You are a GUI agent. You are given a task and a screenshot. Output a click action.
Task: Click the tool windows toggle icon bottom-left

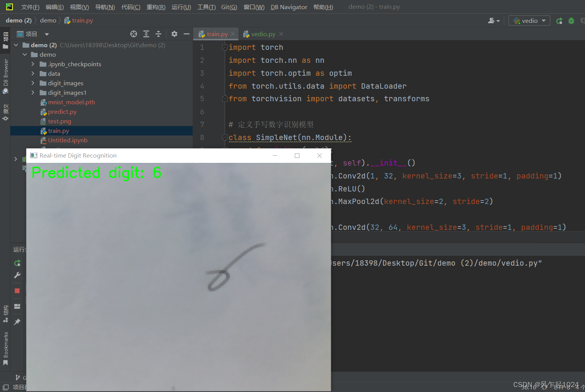[6, 387]
